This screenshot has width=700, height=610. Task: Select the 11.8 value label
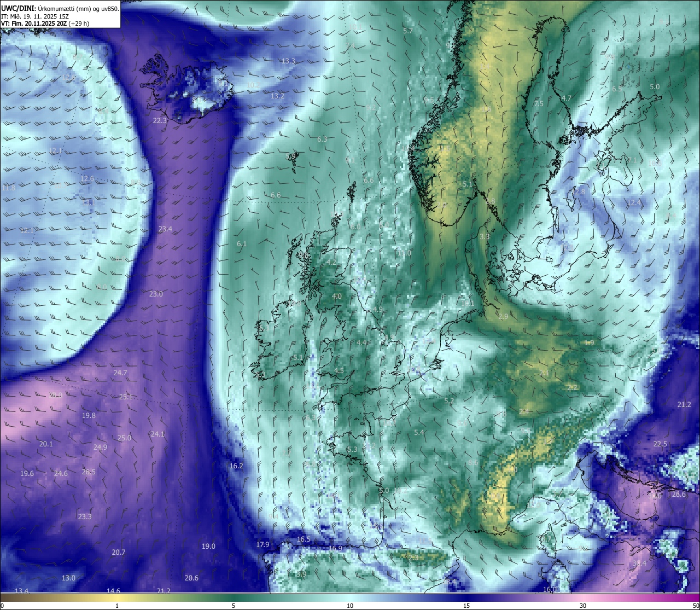tap(9, 188)
